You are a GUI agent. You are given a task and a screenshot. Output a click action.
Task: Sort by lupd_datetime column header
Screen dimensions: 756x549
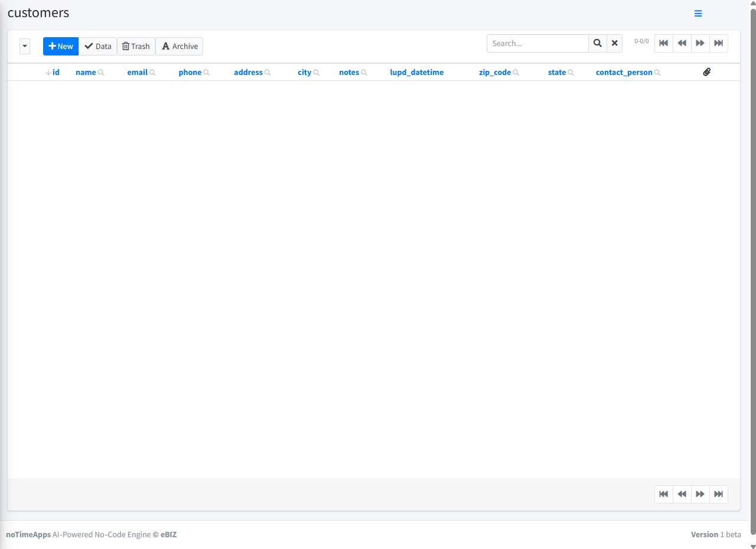click(x=416, y=72)
